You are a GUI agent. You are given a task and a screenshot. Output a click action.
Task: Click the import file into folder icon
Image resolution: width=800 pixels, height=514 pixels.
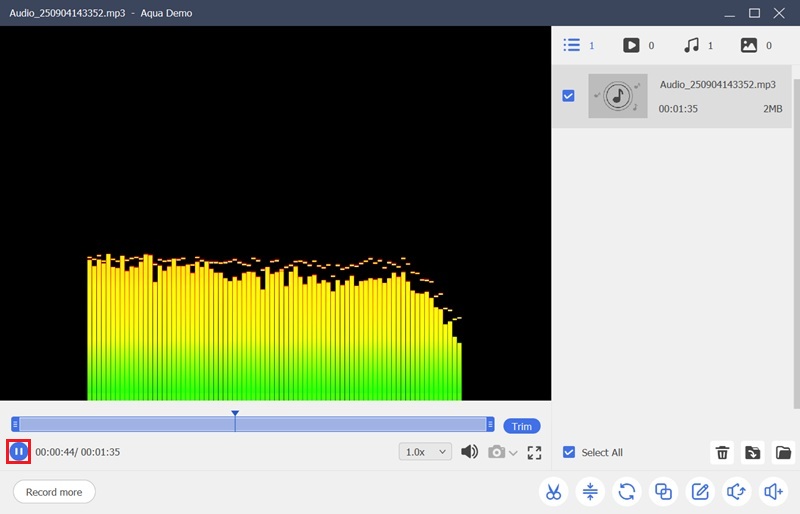click(752, 453)
